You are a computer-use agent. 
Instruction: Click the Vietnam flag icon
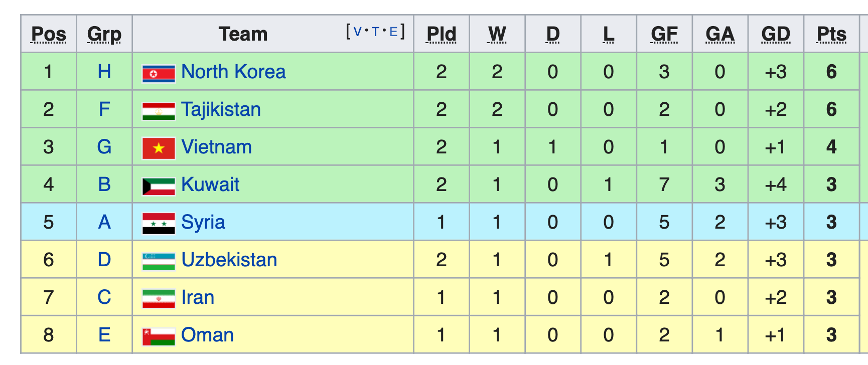159,148
